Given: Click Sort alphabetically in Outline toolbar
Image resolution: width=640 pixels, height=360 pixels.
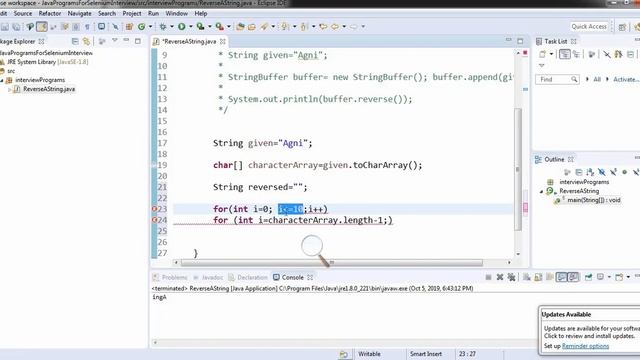Looking at the screenshot, I should click(590, 172).
